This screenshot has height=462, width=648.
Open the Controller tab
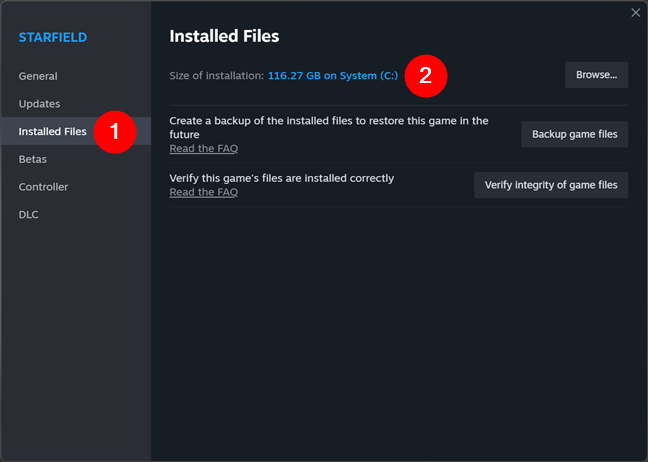(43, 187)
